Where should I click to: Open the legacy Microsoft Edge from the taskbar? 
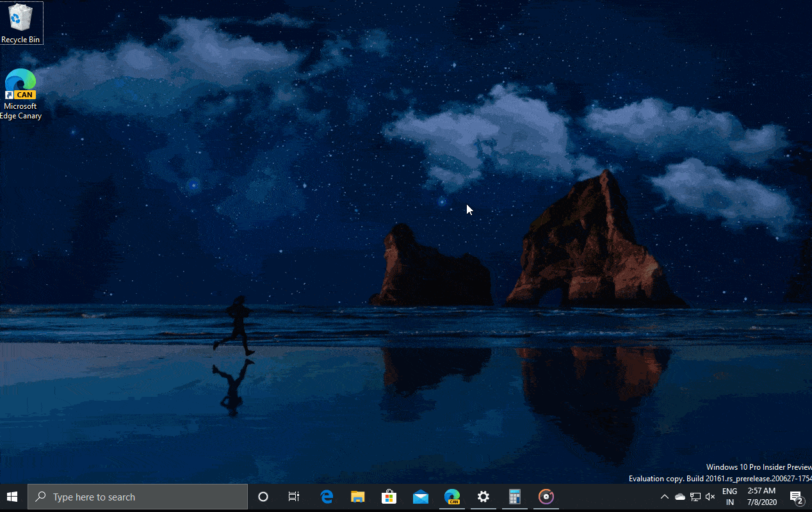click(x=326, y=497)
